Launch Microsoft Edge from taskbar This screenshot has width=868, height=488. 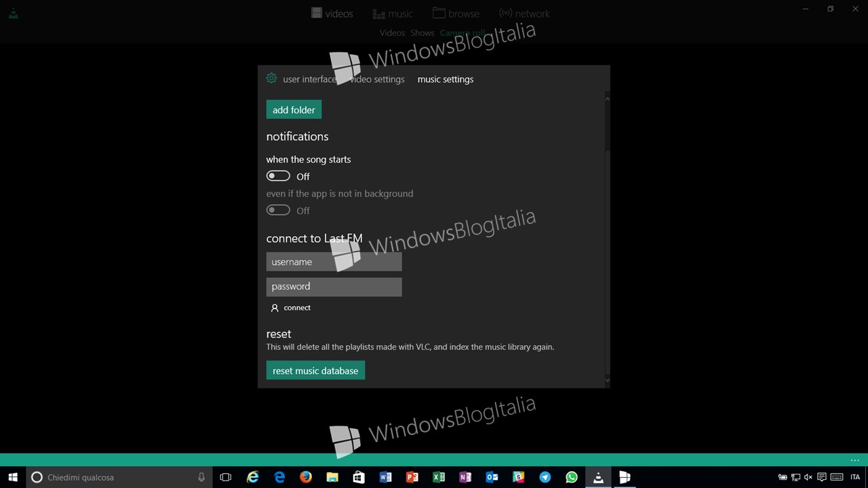pyautogui.click(x=279, y=477)
